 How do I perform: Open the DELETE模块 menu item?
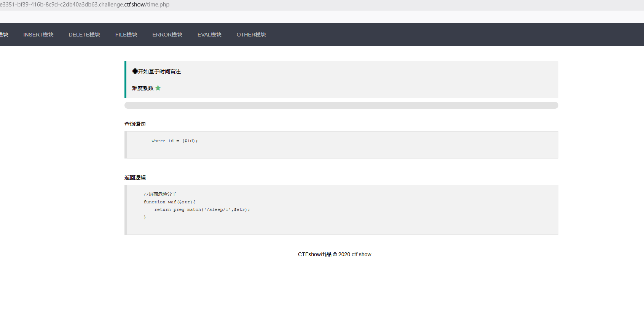(84, 35)
